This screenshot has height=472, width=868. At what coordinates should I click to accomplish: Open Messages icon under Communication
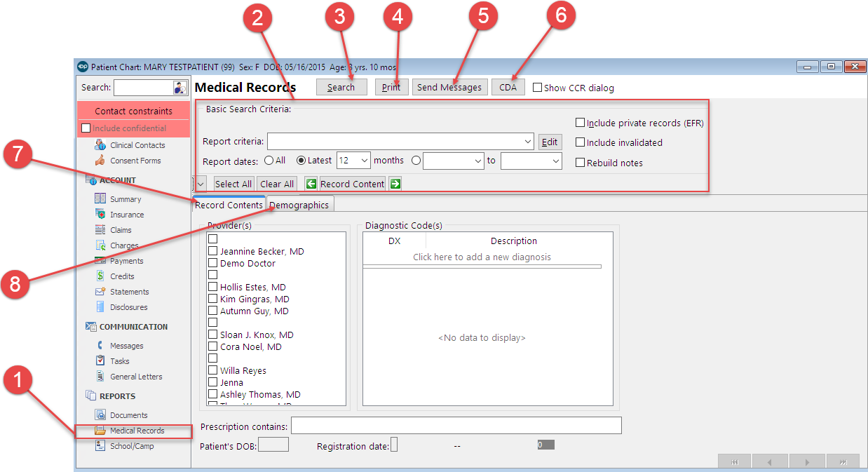coord(100,346)
